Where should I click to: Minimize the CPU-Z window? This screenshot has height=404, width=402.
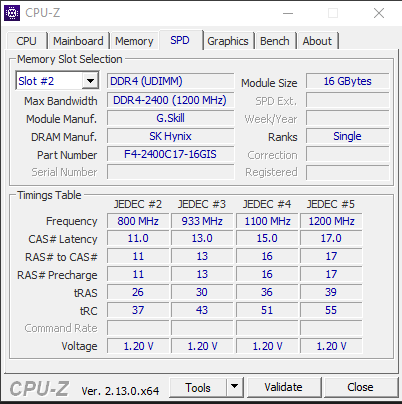tap(288, 13)
